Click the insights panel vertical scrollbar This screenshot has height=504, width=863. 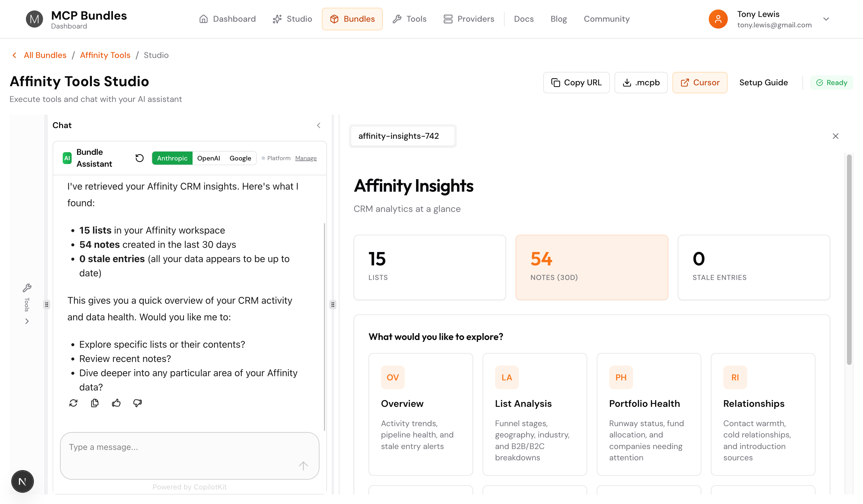click(x=849, y=260)
